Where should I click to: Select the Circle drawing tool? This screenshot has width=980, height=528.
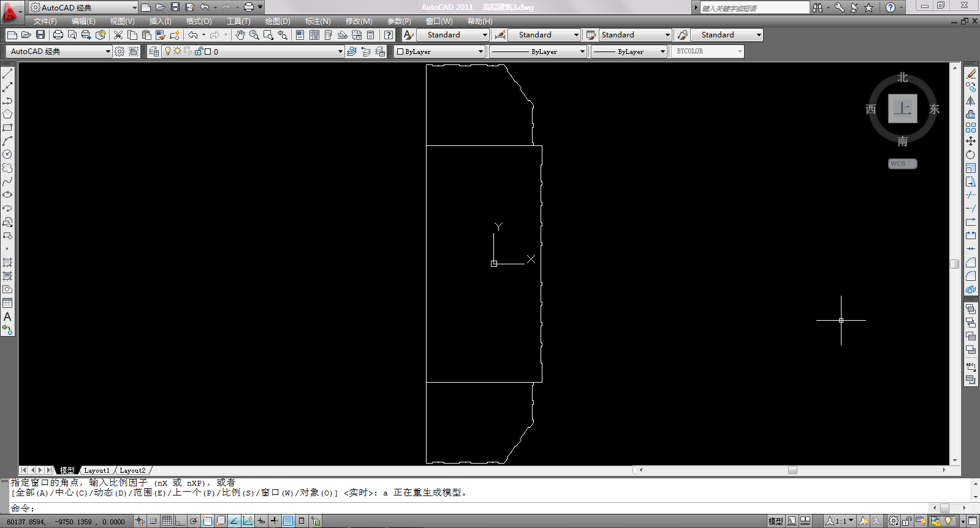[7, 155]
